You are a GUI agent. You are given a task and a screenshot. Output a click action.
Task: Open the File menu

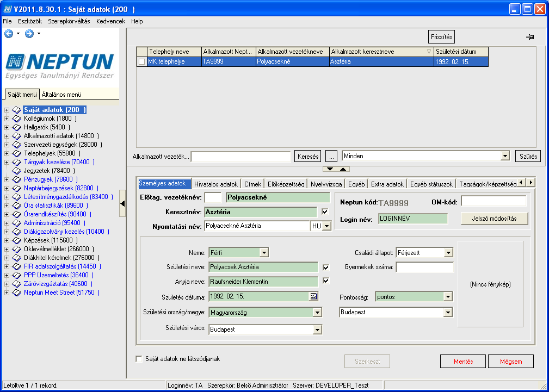click(8, 21)
